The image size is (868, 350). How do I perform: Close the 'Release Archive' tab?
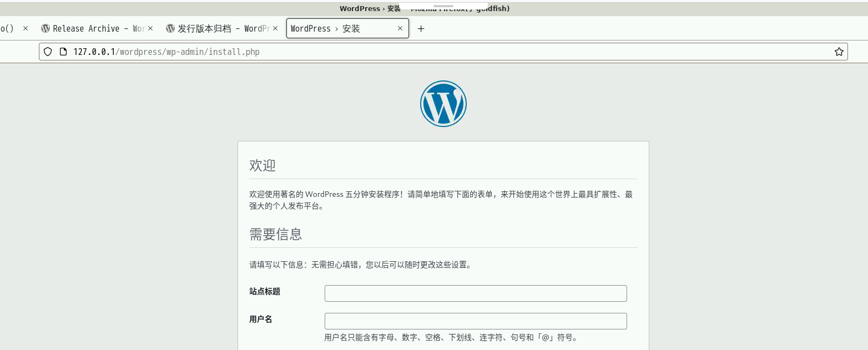click(150, 28)
